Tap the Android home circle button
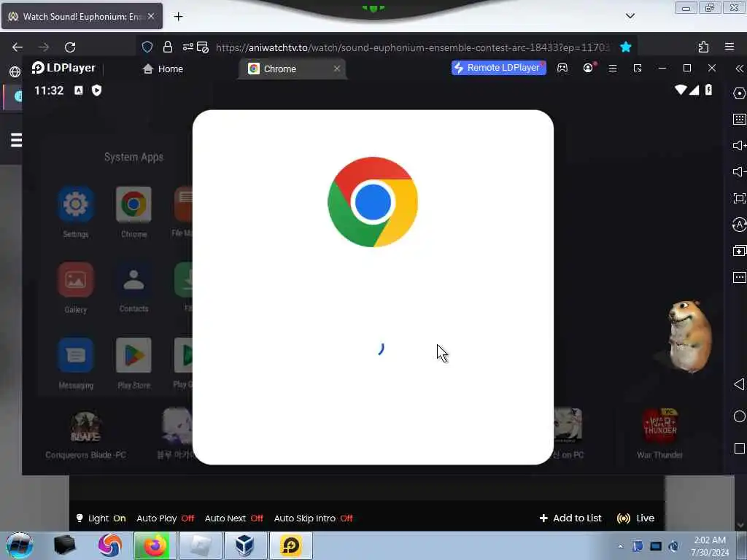The image size is (747, 560). click(x=739, y=416)
